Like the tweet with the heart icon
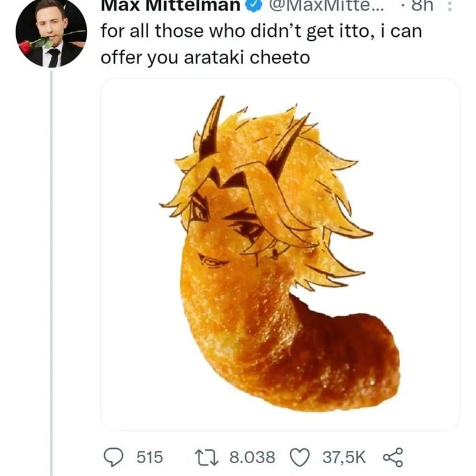This screenshot has height=476, width=476. [x=299, y=457]
